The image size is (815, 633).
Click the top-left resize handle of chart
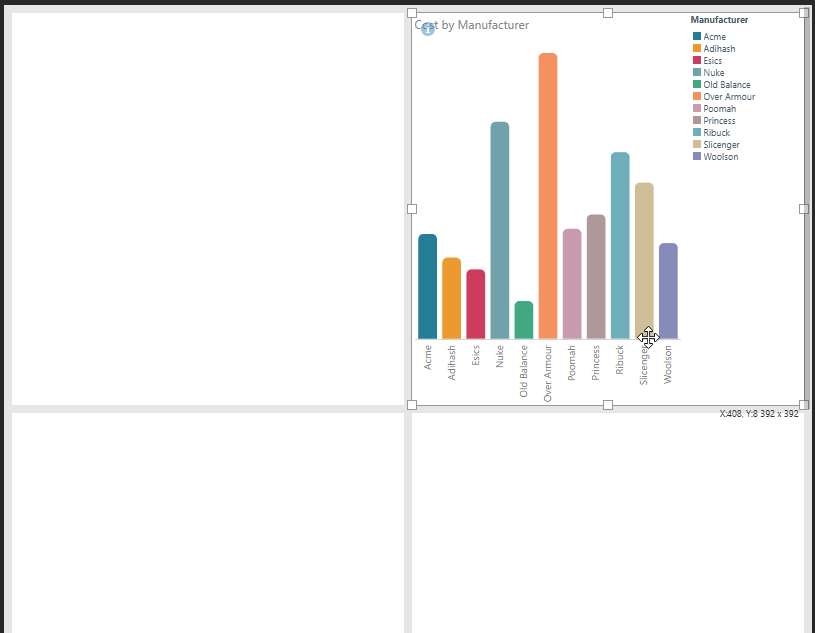point(412,13)
